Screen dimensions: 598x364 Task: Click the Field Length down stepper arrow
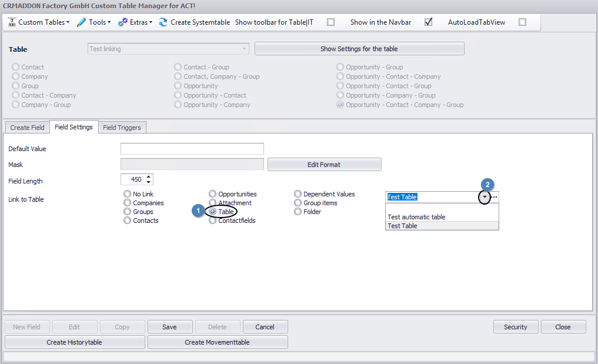point(148,182)
